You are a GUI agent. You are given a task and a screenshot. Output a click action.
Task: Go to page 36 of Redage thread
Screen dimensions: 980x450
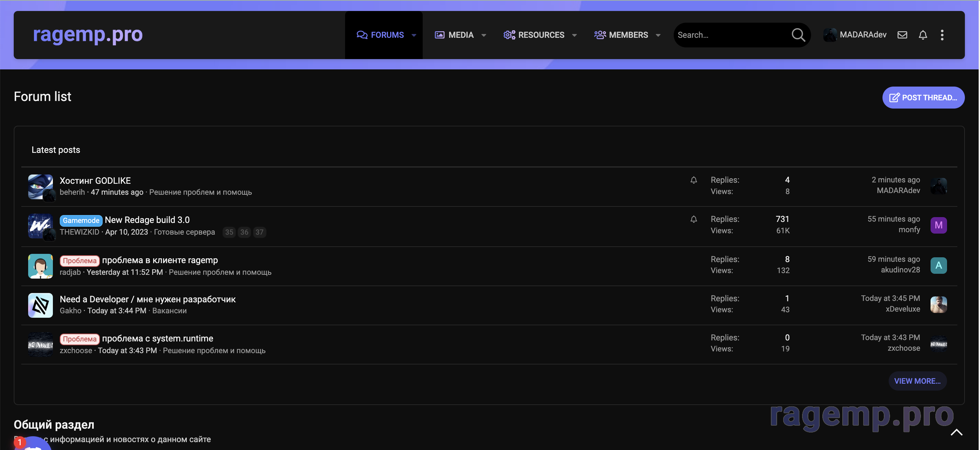tap(244, 232)
